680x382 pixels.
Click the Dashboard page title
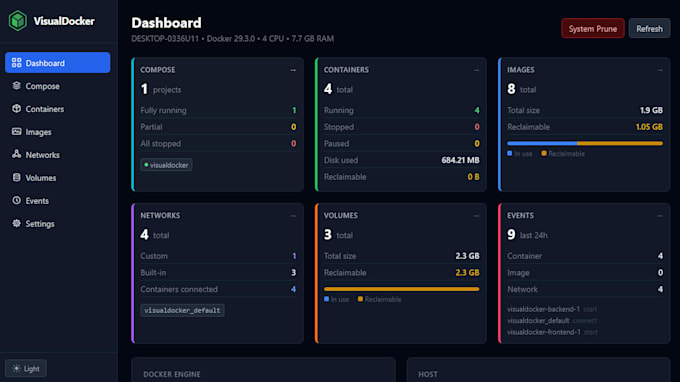[167, 23]
